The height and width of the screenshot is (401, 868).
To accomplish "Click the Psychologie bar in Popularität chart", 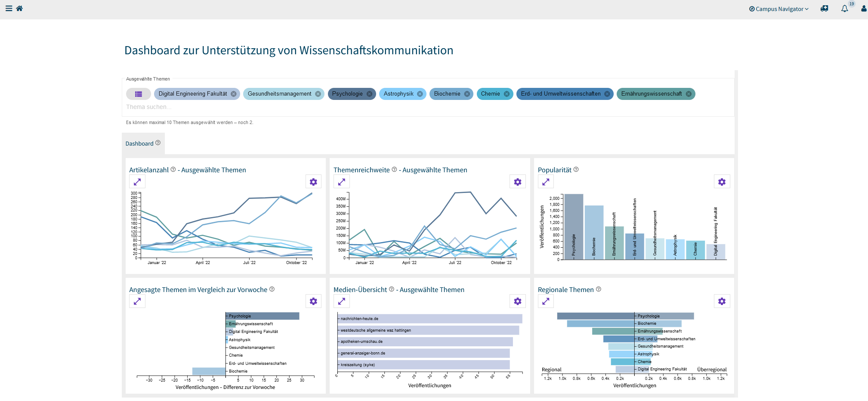I will [x=574, y=226].
